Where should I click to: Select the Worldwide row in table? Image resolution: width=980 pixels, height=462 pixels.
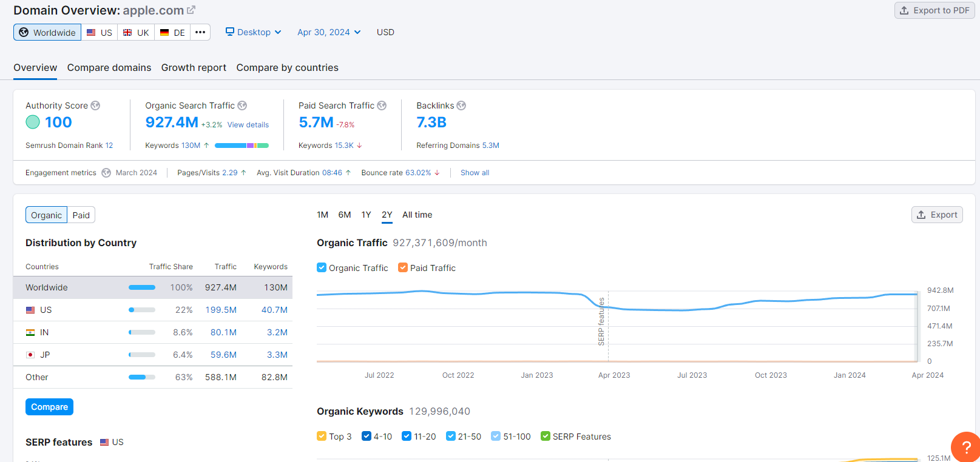click(x=153, y=287)
